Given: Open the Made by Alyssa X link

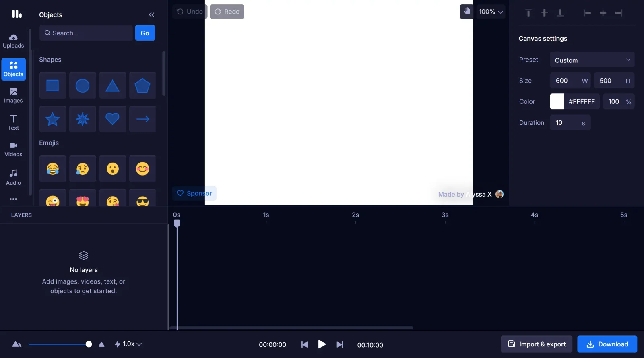Looking at the screenshot, I should [471, 194].
